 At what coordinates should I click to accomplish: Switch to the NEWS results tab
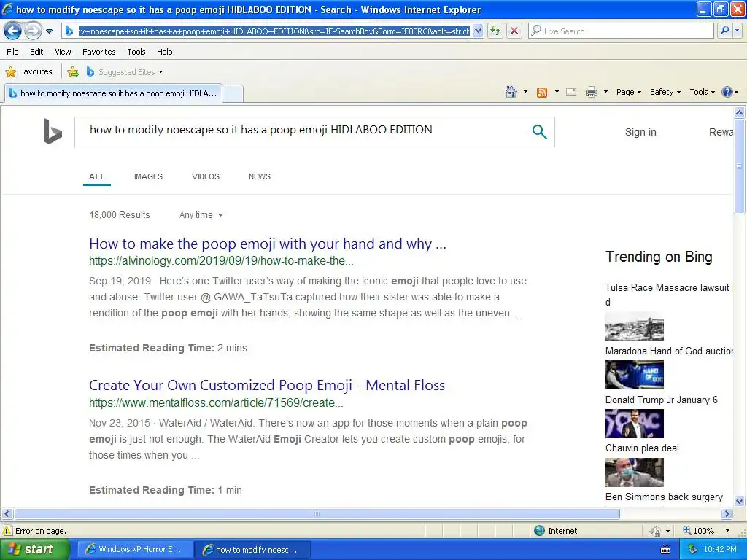tap(259, 176)
